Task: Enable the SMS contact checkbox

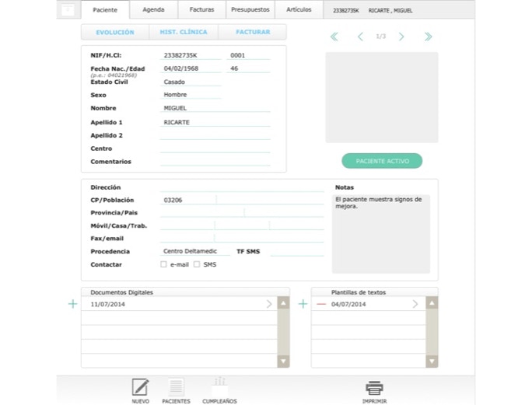Action: click(x=197, y=264)
